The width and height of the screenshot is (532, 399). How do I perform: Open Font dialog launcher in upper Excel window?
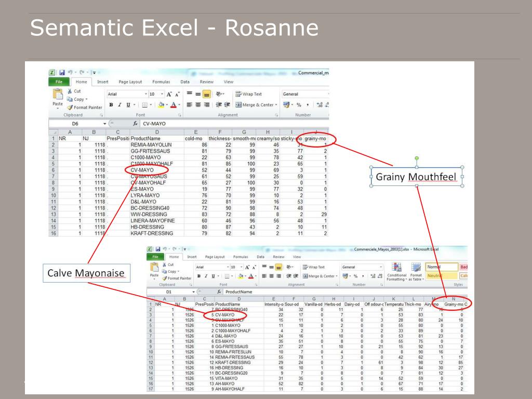click(179, 115)
